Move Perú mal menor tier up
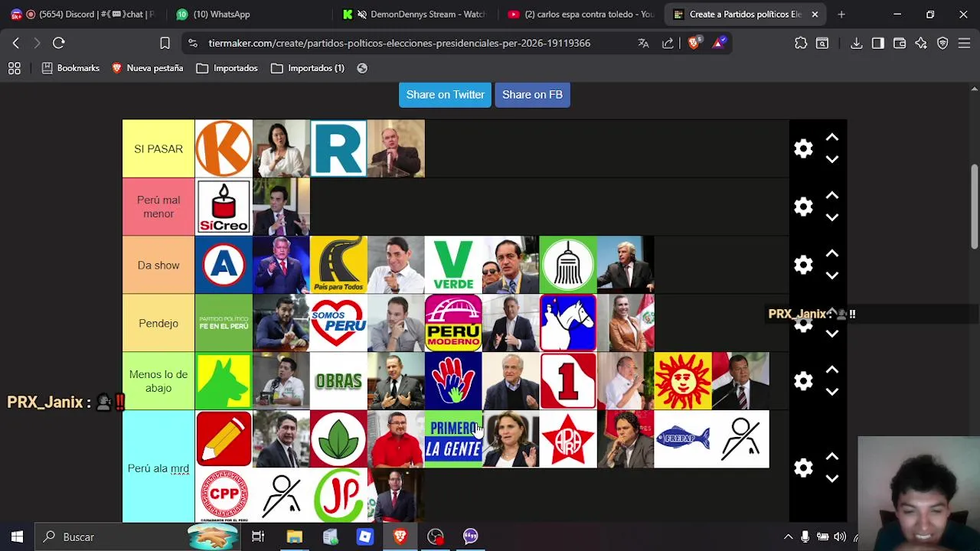The image size is (980, 551). [x=832, y=196]
